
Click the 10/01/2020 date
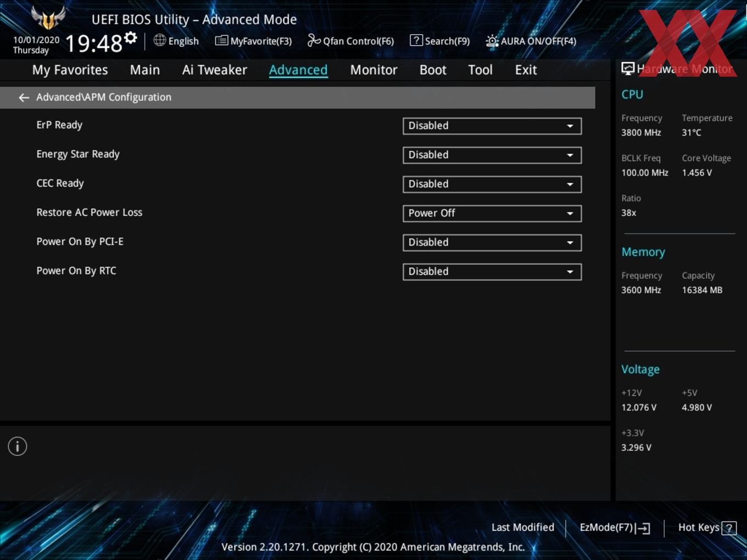click(x=36, y=40)
